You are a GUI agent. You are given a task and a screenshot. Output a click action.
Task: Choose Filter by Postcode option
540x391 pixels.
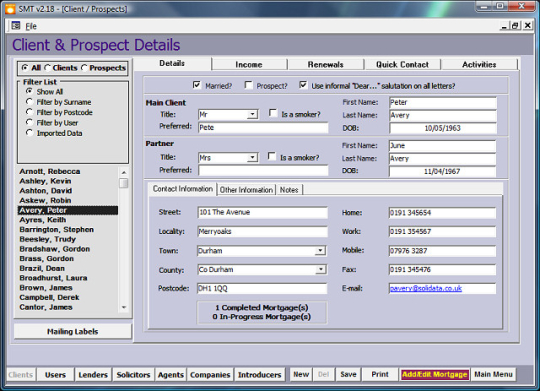pos(29,112)
